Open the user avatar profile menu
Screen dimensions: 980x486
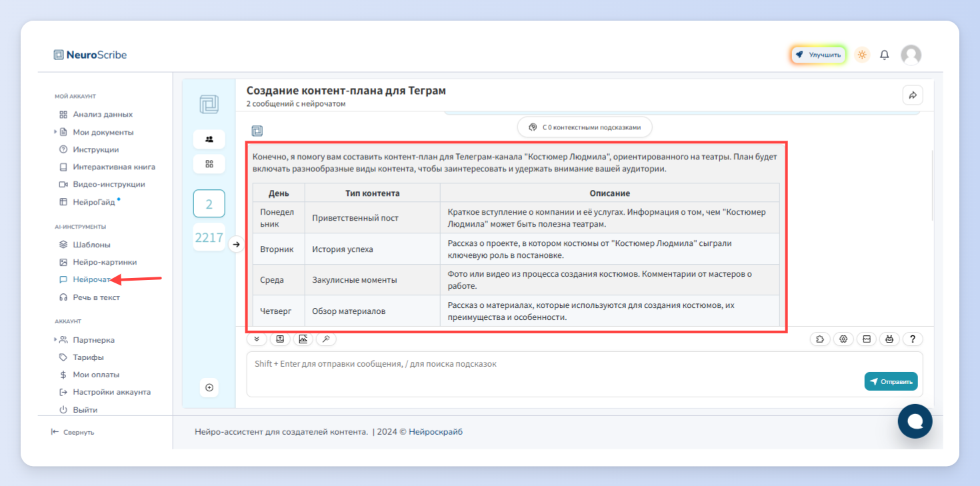pyautogui.click(x=911, y=55)
